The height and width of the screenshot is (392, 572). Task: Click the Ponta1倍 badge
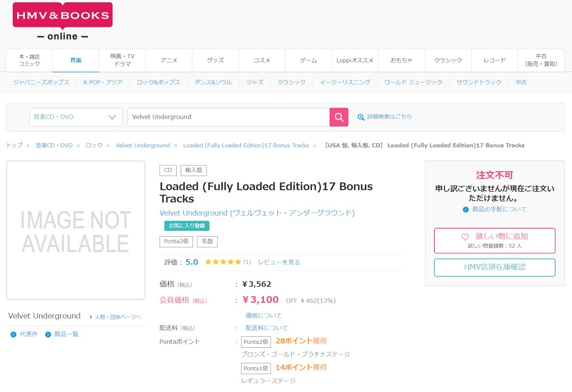click(256, 369)
